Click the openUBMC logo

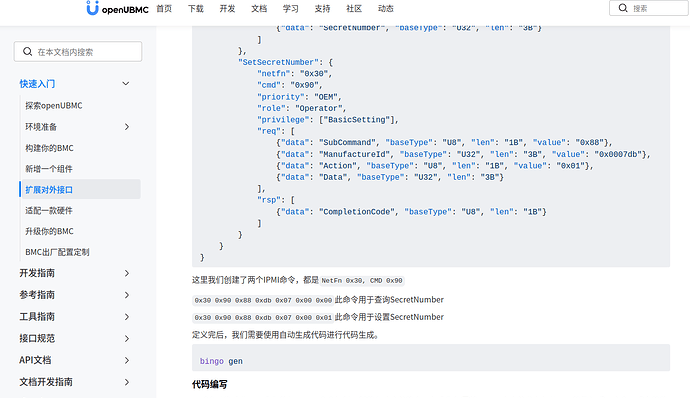point(117,8)
